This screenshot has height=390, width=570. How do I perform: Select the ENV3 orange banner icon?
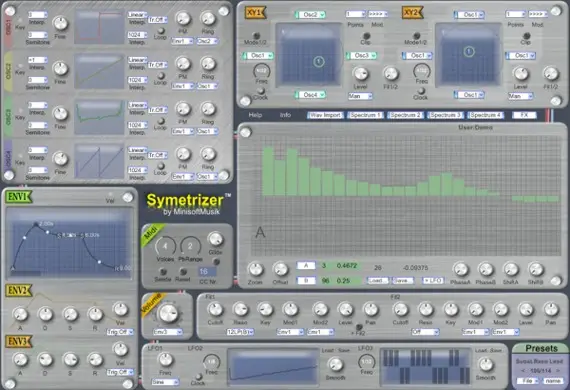click(x=19, y=342)
